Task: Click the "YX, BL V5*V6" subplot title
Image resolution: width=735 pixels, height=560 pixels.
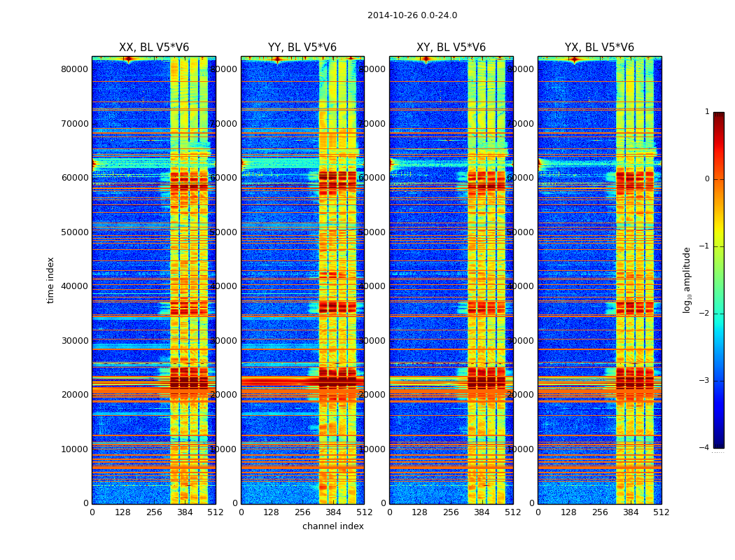Action: coord(599,48)
